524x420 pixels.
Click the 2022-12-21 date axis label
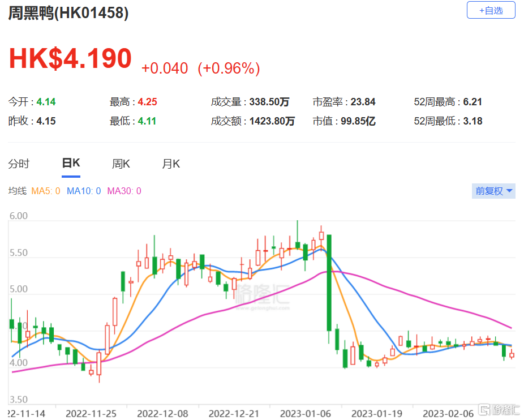pos(234,414)
